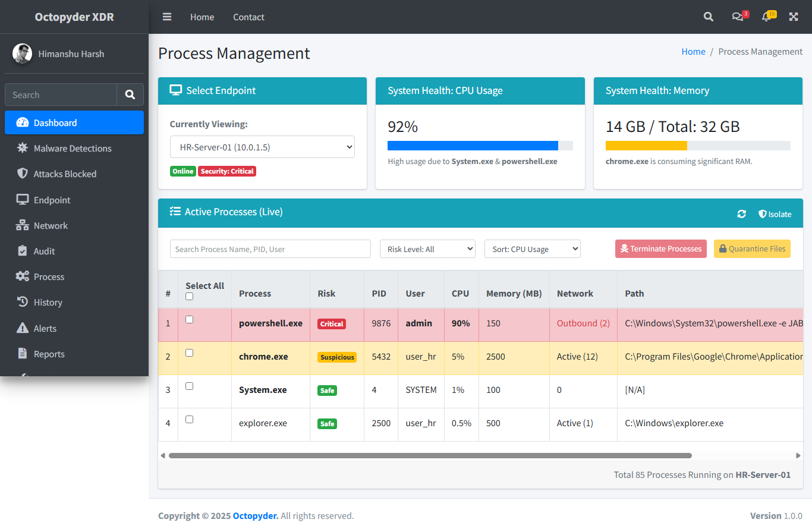The height and width of the screenshot is (532, 812).
Task: Toggle fullscreen with the expand icon
Action: [794, 17]
